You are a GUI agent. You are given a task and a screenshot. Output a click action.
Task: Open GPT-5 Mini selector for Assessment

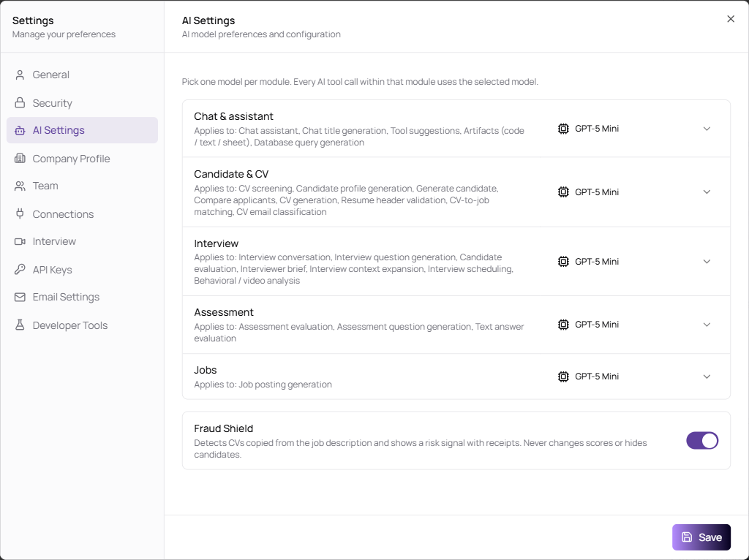pyautogui.click(x=635, y=325)
